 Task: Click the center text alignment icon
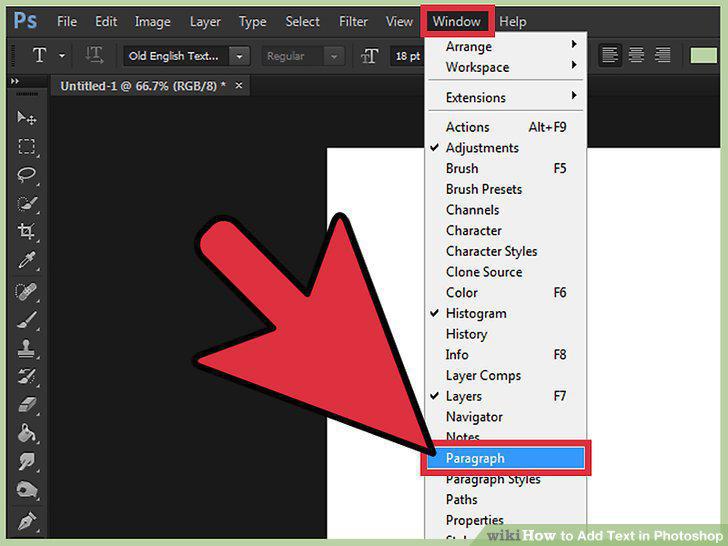pyautogui.click(x=636, y=55)
